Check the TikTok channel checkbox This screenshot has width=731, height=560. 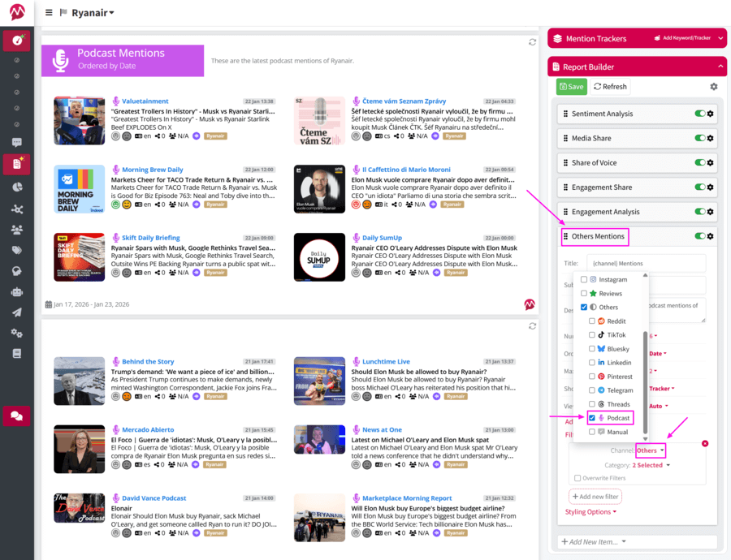point(591,335)
